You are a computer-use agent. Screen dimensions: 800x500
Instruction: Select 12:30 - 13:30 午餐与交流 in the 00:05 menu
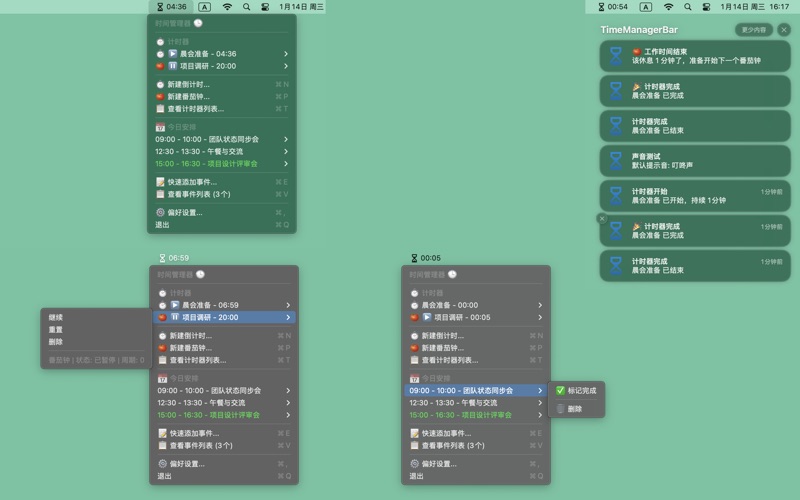[x=476, y=403]
